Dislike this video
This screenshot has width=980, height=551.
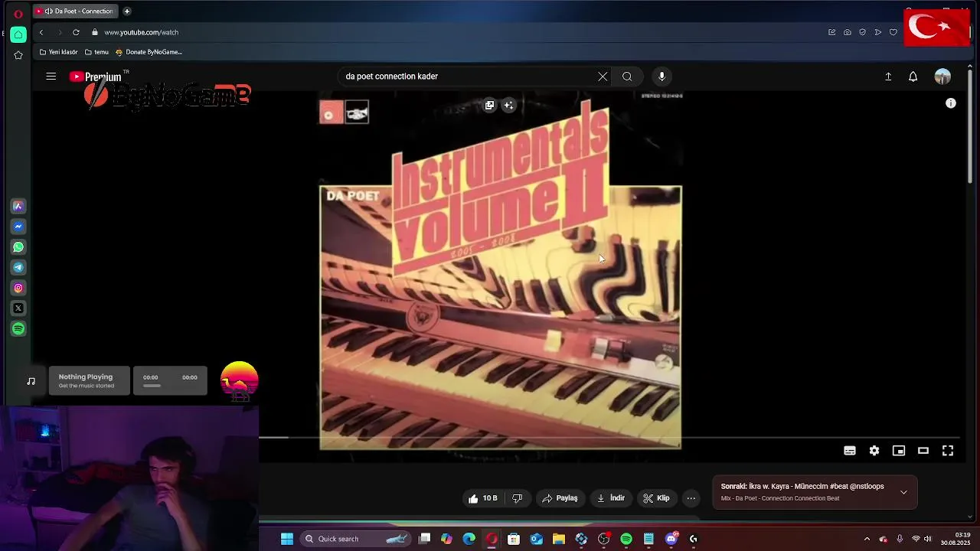pos(517,498)
